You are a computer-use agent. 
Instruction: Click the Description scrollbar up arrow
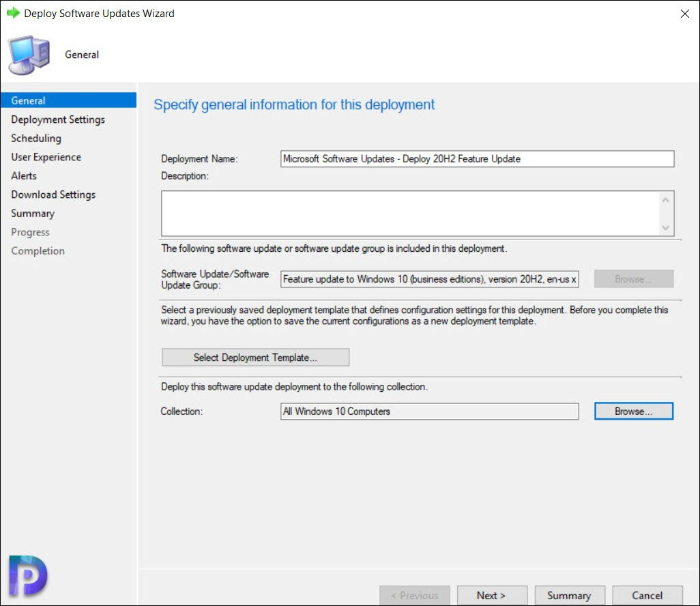tap(665, 200)
